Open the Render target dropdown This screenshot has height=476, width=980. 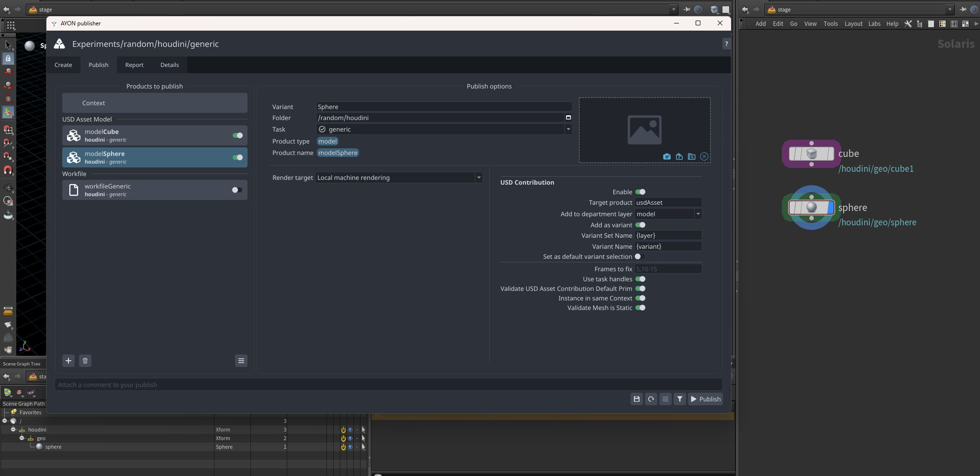click(399, 177)
